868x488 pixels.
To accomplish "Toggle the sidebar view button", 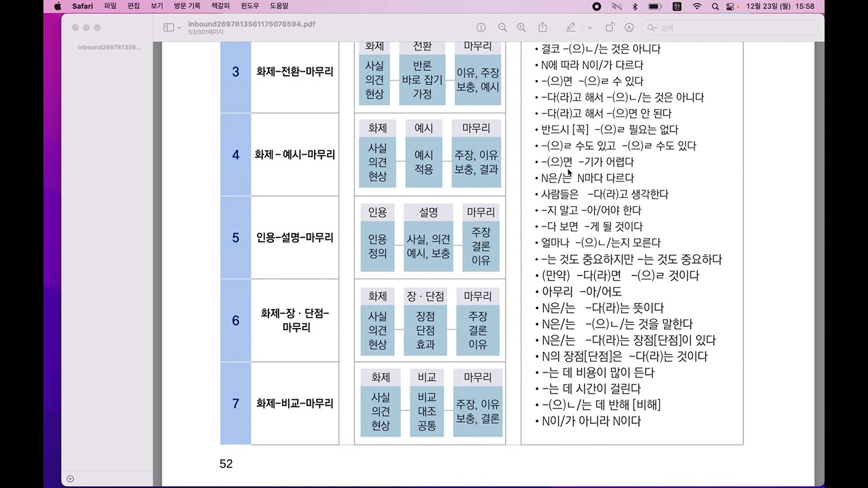I will pyautogui.click(x=169, y=27).
